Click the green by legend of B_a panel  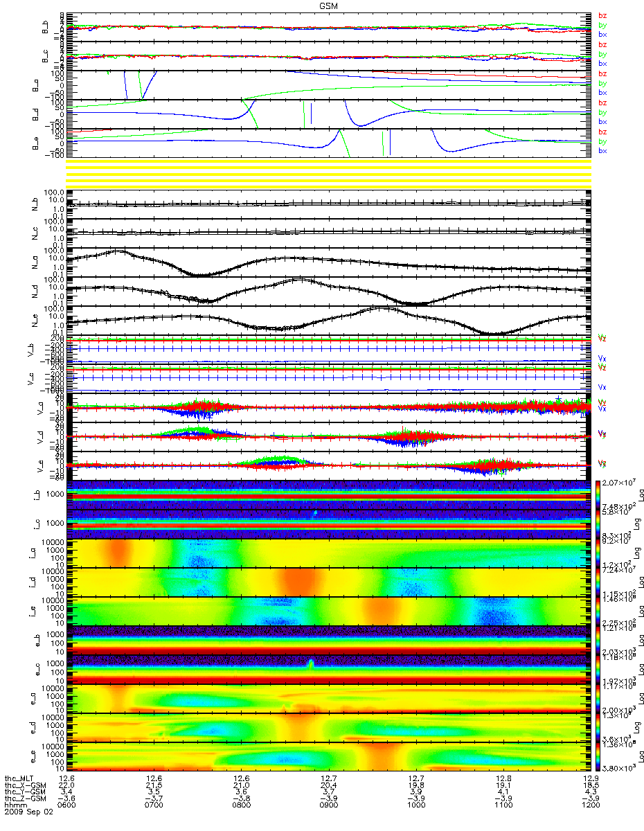pyautogui.click(x=602, y=83)
